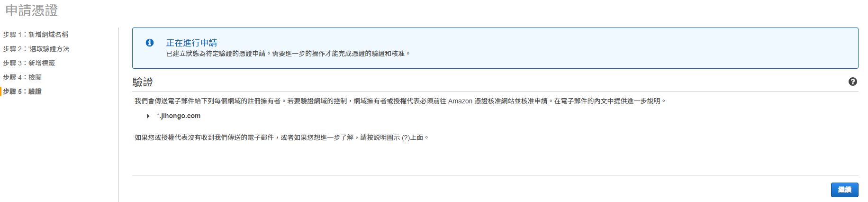Click the word Amazon in validation paragraph
Image resolution: width=868 pixels, height=202 pixels.
(x=460, y=101)
